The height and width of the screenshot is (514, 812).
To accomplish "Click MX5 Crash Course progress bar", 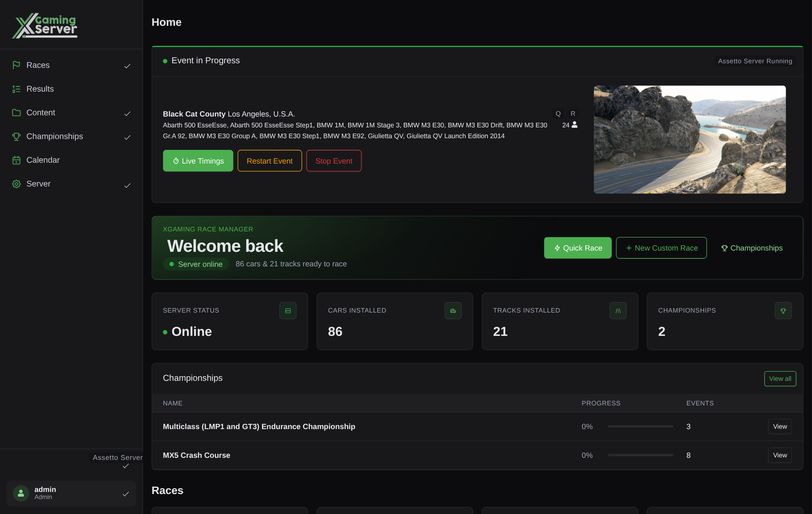I will 640,455.
